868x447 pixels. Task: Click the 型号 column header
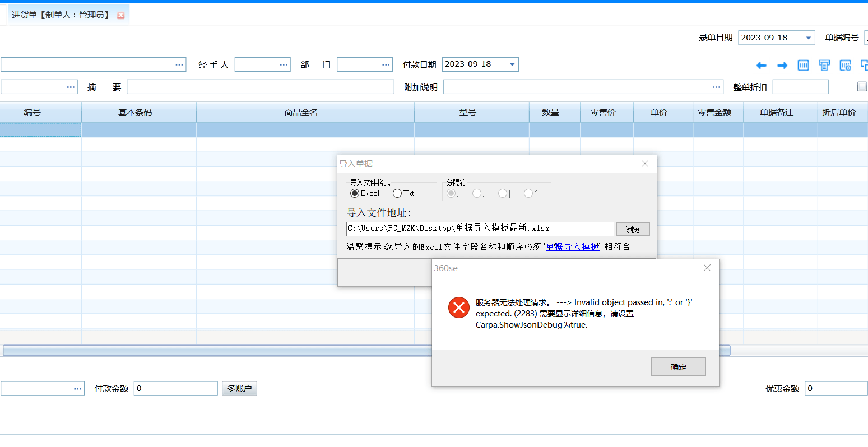click(x=472, y=112)
